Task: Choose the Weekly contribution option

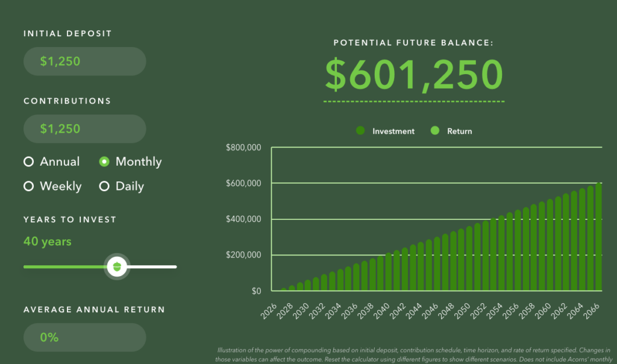Action: tap(28, 187)
